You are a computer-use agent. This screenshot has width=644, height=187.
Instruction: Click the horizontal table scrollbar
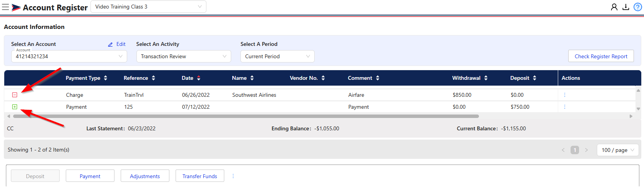click(246, 116)
